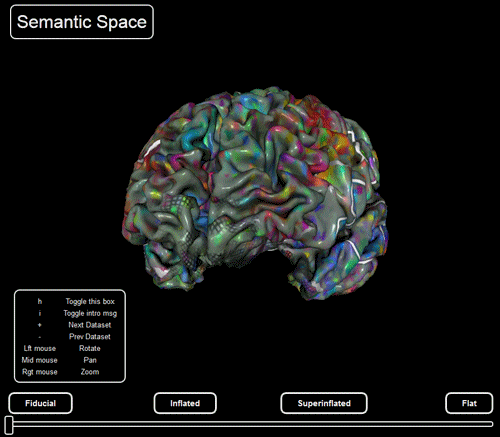Show the Flat cortical map

point(469,403)
